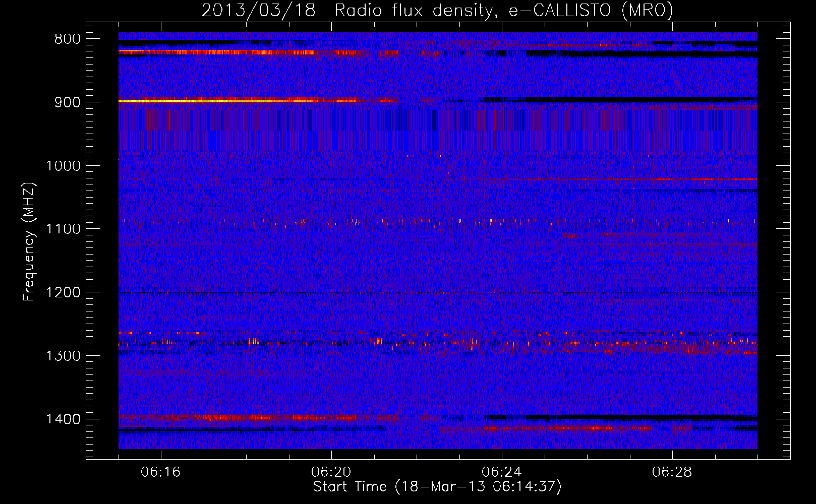The width and height of the screenshot is (816, 504).
Task: Click the 'Start Time (18-Mar-13 06:14:37)' label
Action: 437,487
